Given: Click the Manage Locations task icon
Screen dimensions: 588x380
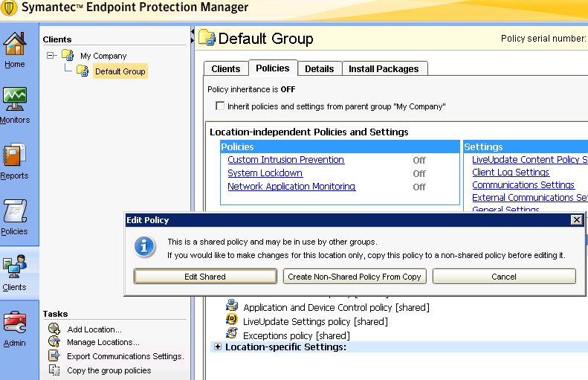Looking at the screenshot, I should [x=54, y=341].
